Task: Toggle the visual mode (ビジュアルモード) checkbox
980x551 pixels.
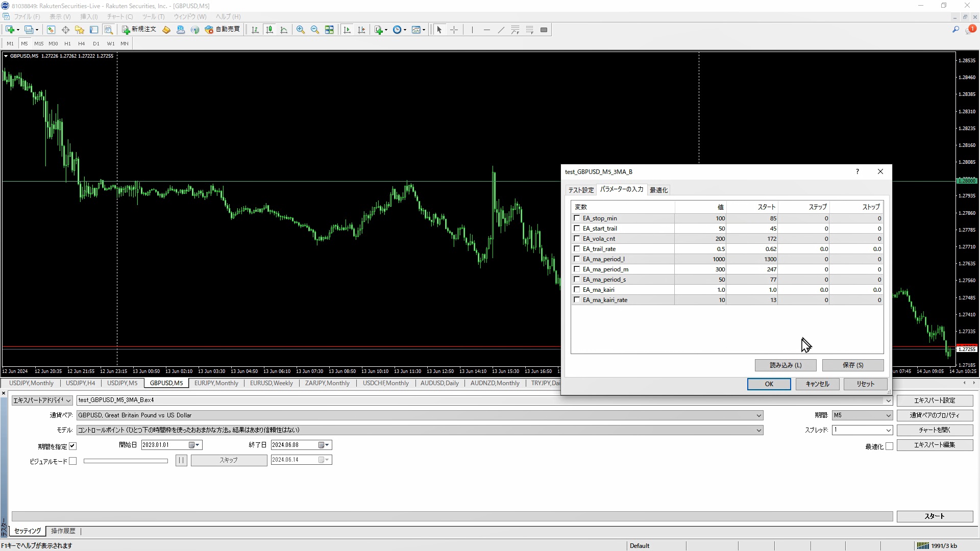Action: [x=73, y=461]
